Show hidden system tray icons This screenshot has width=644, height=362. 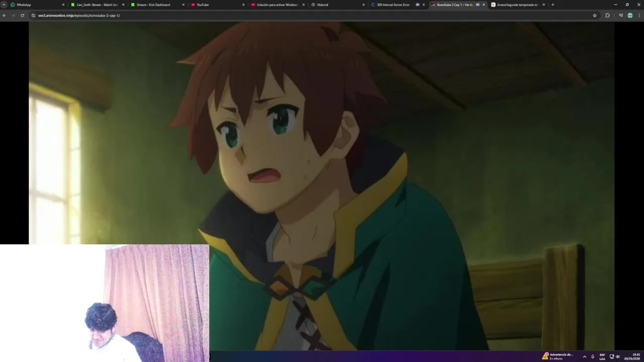(584, 356)
